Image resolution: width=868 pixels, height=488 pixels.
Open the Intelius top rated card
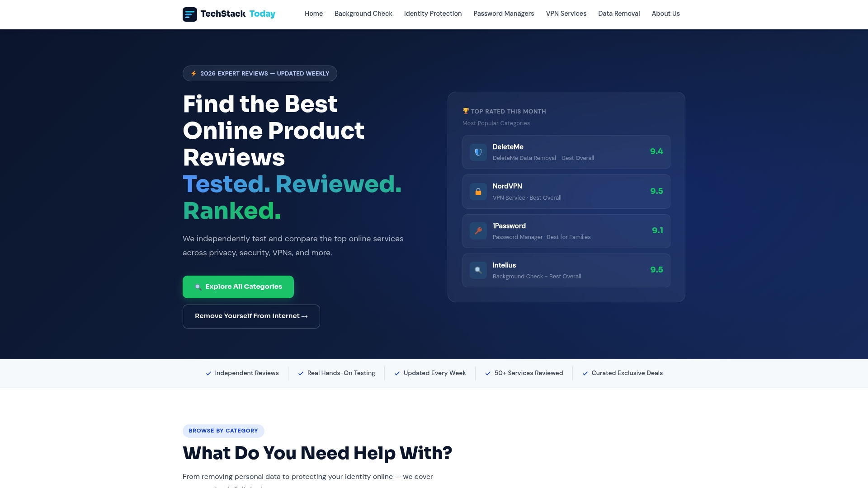(566, 270)
